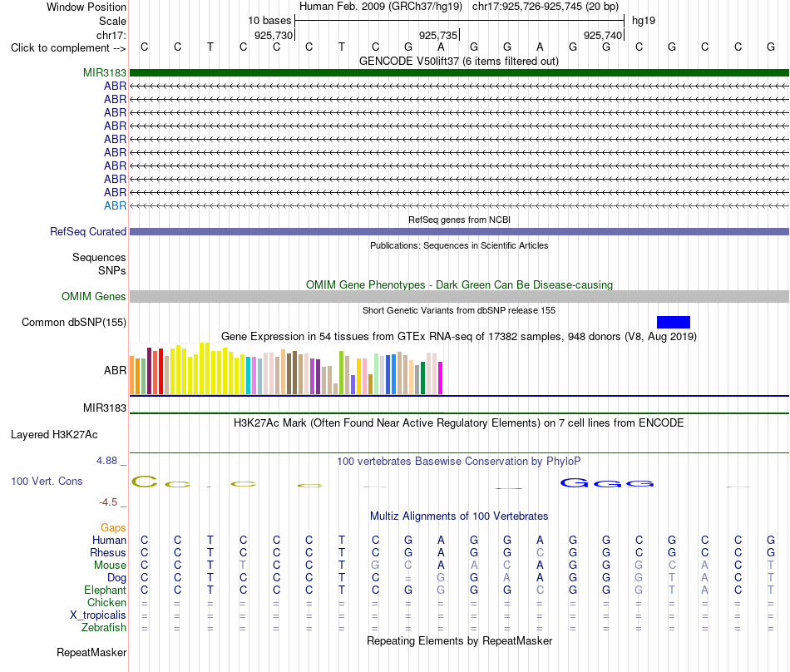Click the -4.5 PhyloP lower value

108,502
